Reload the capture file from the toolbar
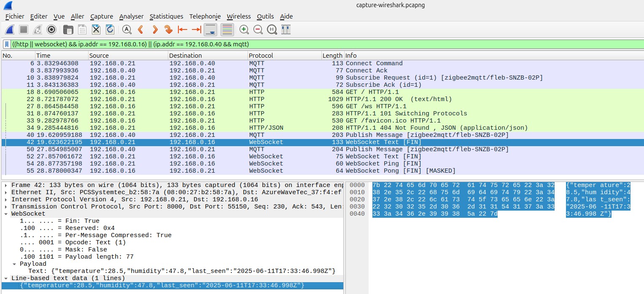The height and width of the screenshot is (294, 644). click(110, 29)
